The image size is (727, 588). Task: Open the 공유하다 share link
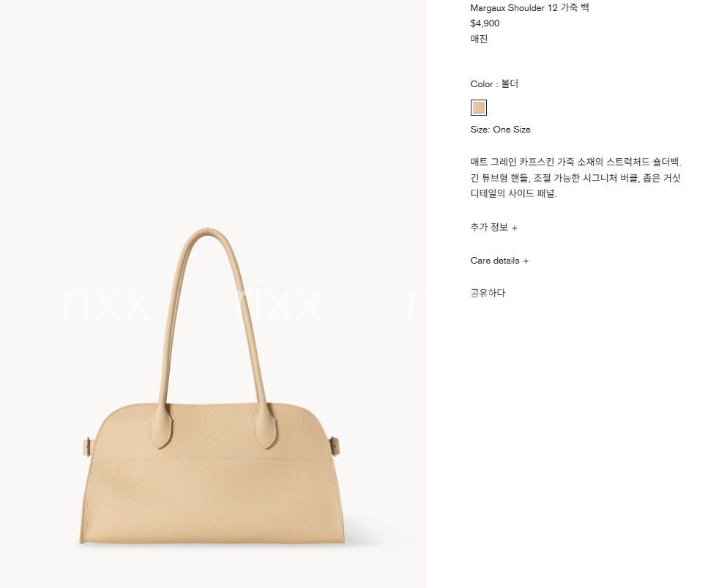pos(488,293)
